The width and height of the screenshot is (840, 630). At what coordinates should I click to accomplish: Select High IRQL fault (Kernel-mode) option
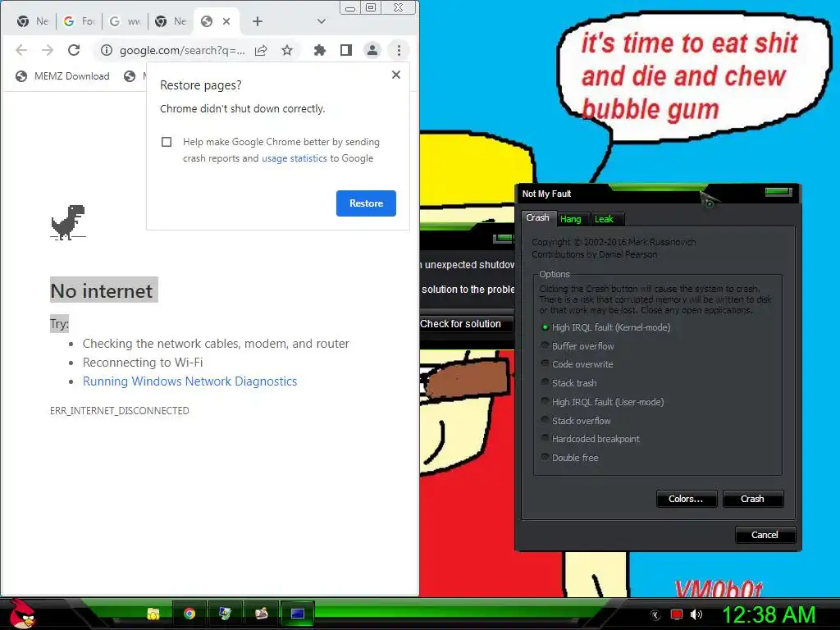[x=605, y=327]
